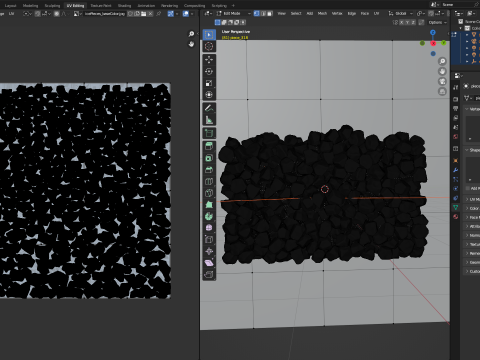This screenshot has height=360, width=480.
Task: Open the Object properties tab (orange square)
Action: click(456, 161)
